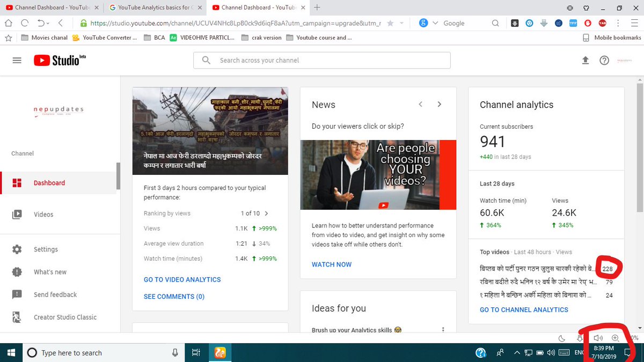Click the Search across your channel field
The width and height of the screenshot is (644, 362).
(322, 61)
